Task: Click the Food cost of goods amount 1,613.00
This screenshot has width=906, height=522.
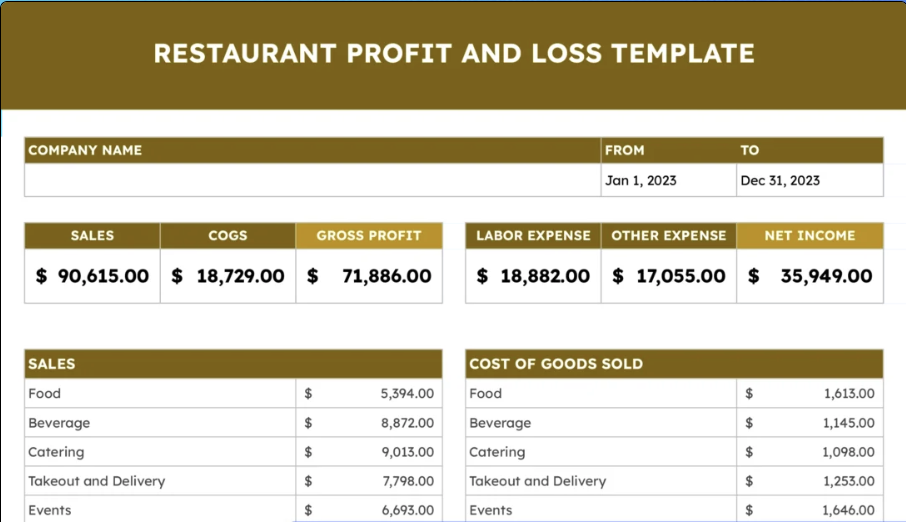Action: (x=848, y=394)
